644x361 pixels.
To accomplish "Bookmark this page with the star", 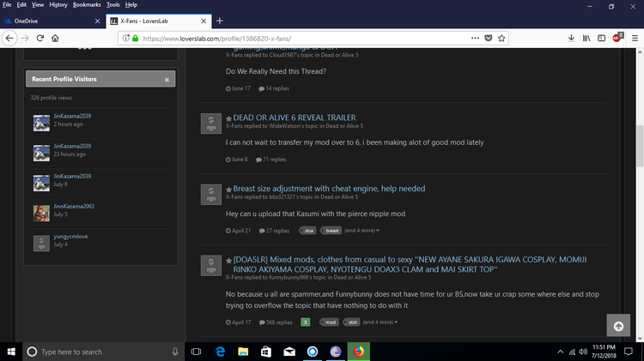I will tap(501, 38).
